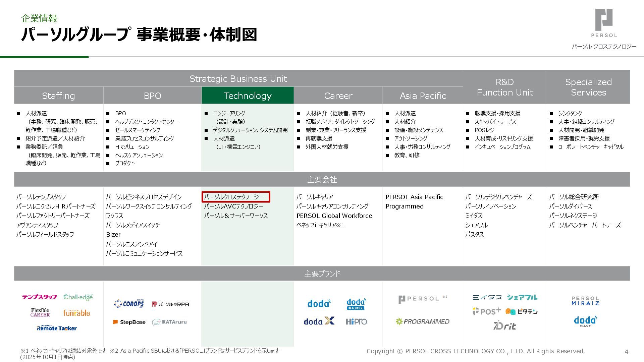The width and height of the screenshot is (644, 362).
Task: Click PERSOL Global Workforce company name
Action: click(x=334, y=216)
